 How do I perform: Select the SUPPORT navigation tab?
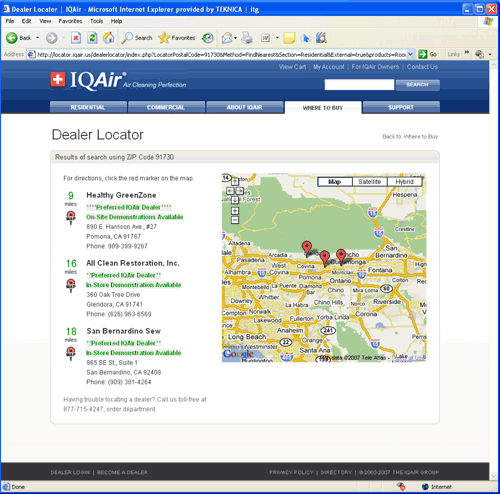[401, 107]
